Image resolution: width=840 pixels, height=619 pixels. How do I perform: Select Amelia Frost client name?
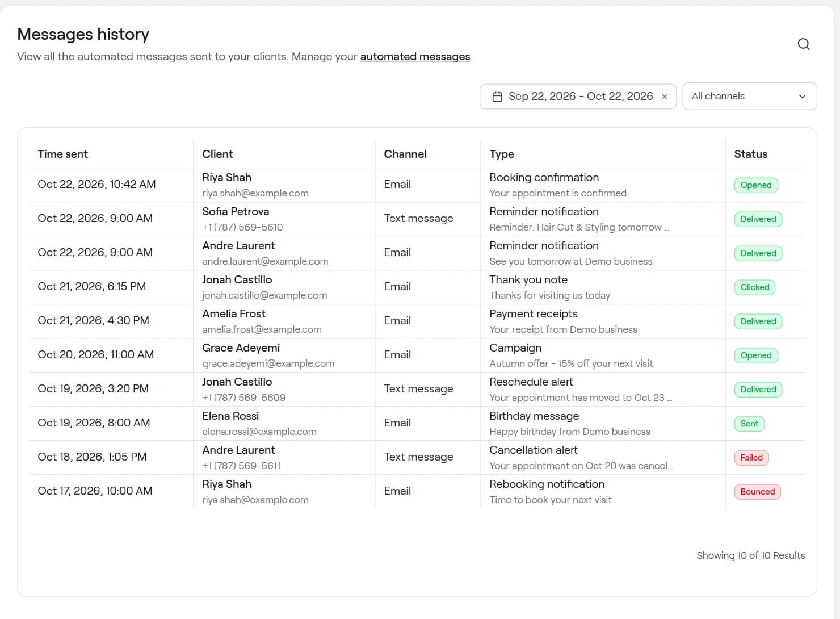point(234,313)
